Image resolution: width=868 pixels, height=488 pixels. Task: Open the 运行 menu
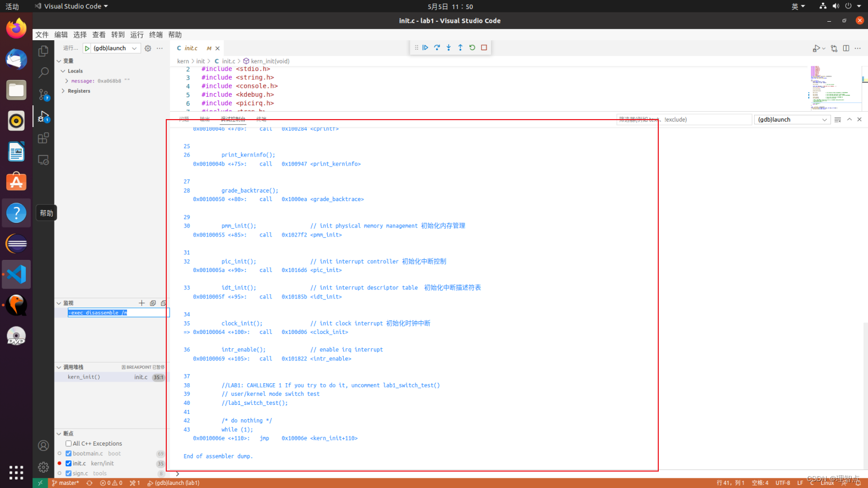pos(137,35)
